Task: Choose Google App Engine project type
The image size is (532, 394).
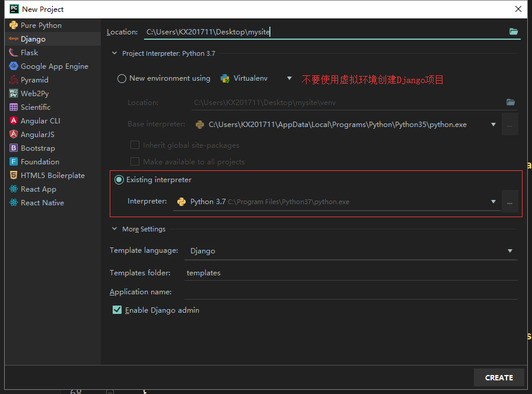Action: coord(53,66)
